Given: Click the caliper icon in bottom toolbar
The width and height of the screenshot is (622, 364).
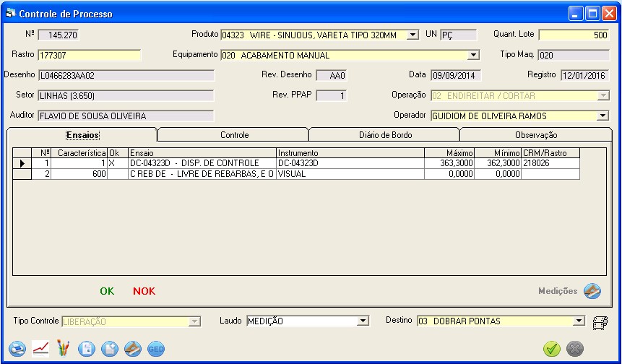Looking at the screenshot, I should tap(133, 350).
